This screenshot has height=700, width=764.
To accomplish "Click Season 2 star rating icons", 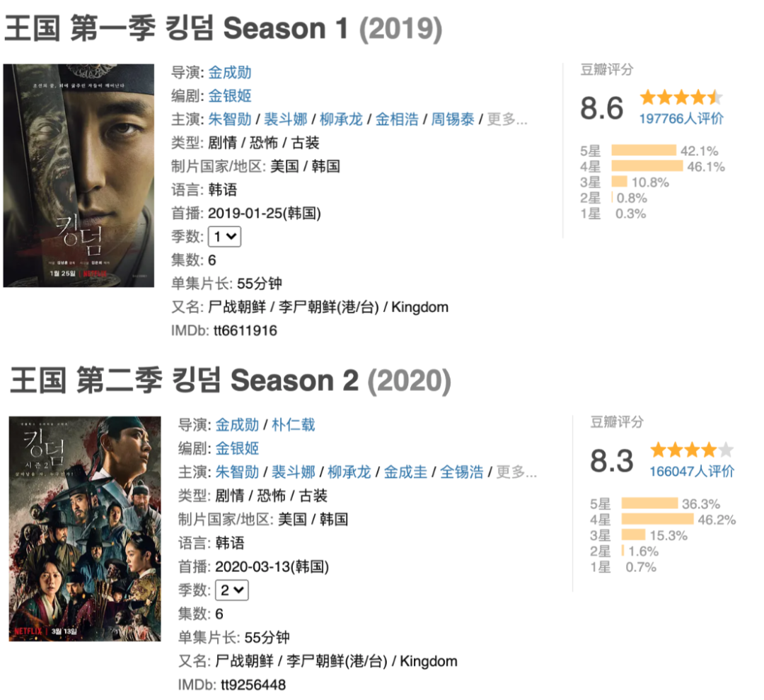I will tap(692, 450).
